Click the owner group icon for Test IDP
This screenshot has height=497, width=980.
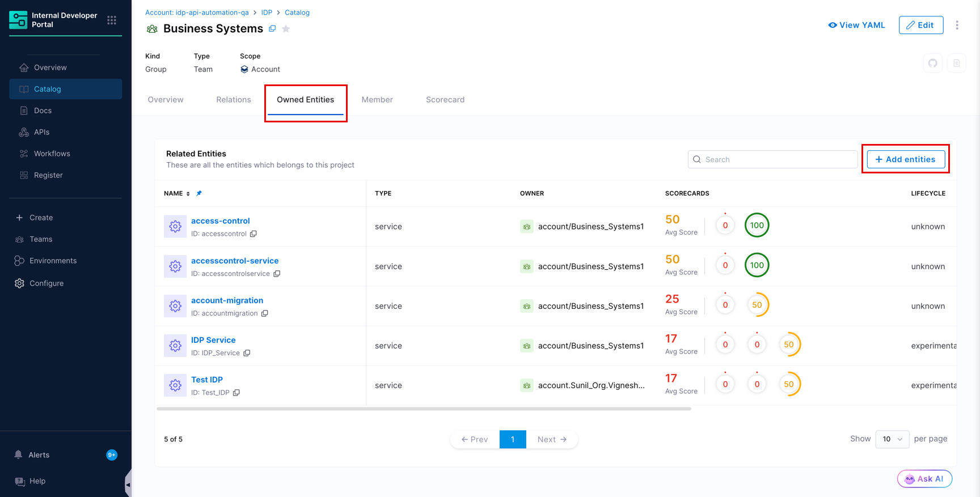[527, 385]
